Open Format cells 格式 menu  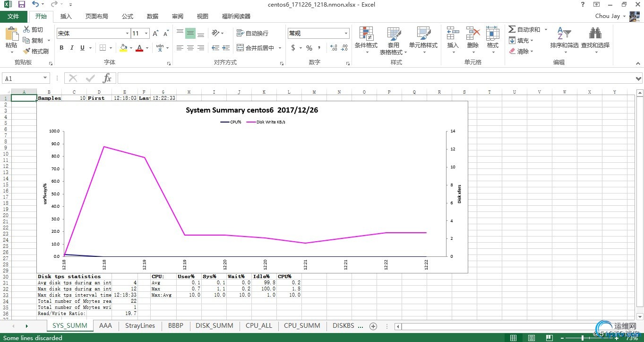click(x=493, y=40)
